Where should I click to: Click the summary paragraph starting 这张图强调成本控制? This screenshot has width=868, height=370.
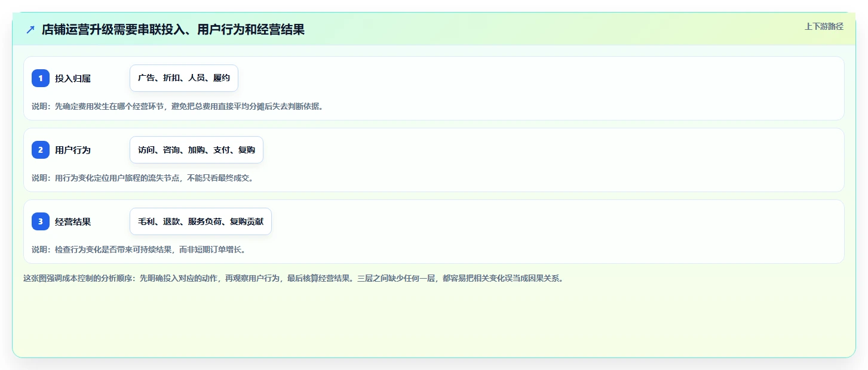coord(293,278)
